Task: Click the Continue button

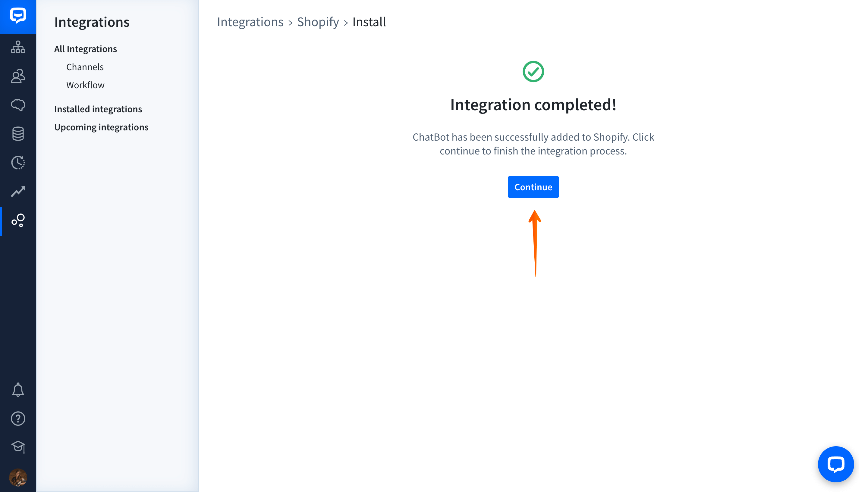Action: click(x=533, y=187)
